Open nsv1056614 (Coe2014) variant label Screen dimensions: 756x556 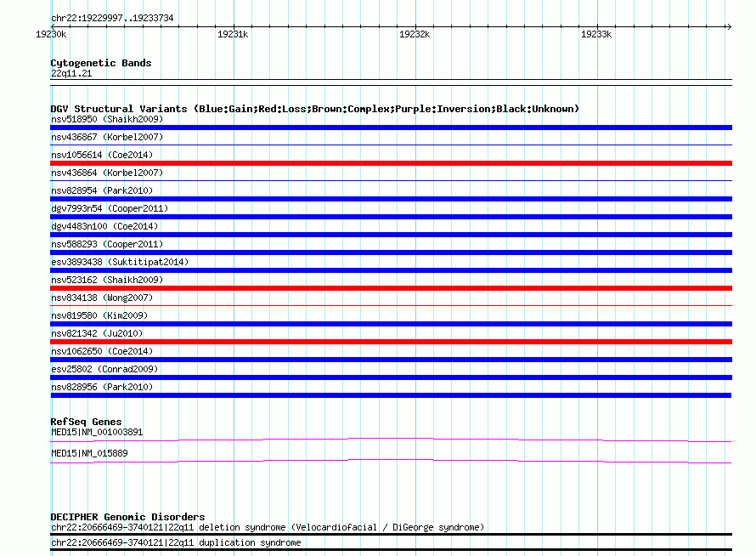[102, 155]
